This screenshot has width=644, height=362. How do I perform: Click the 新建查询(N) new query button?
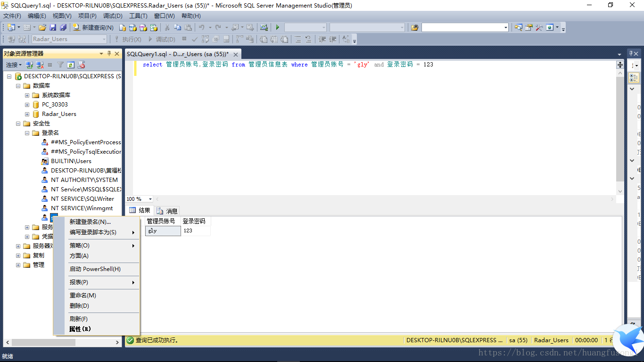pos(93,27)
